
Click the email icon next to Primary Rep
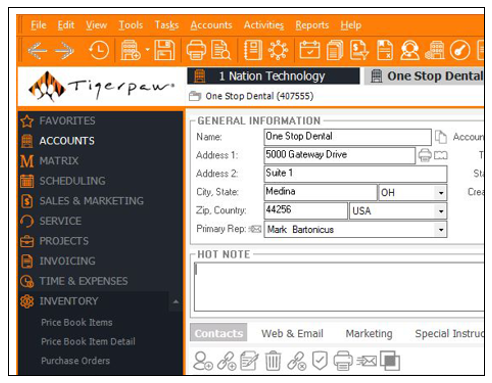(255, 229)
